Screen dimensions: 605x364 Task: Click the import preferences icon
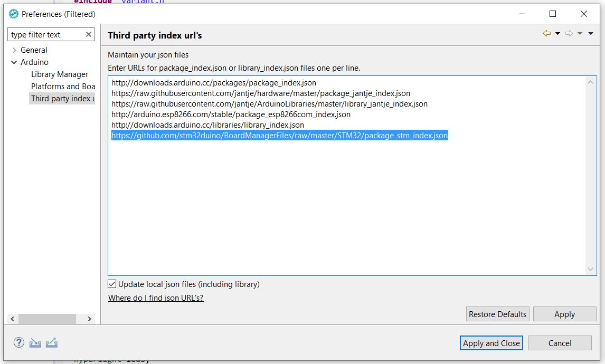(x=35, y=343)
